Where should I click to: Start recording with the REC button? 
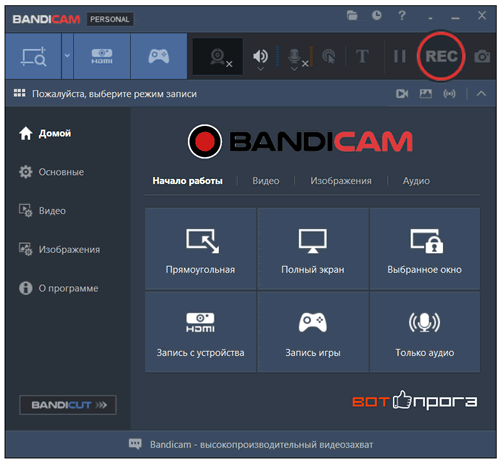click(441, 56)
